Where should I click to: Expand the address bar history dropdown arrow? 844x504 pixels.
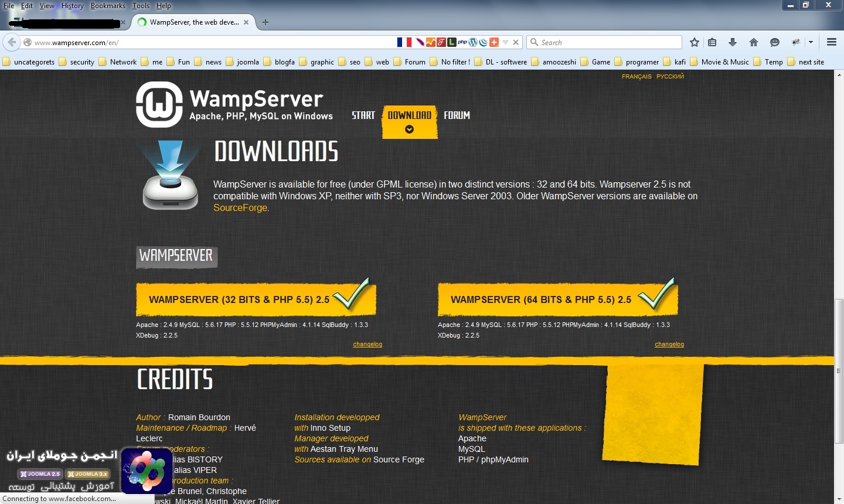pyautogui.click(x=505, y=42)
